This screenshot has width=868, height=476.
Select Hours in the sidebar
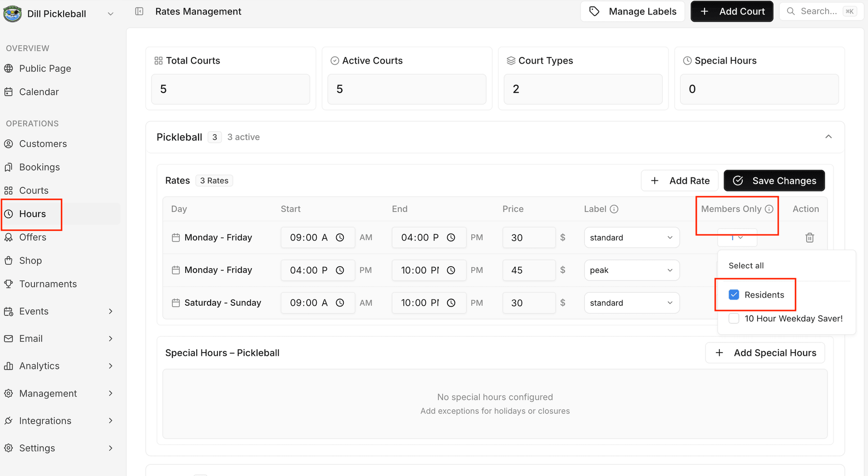(x=32, y=214)
